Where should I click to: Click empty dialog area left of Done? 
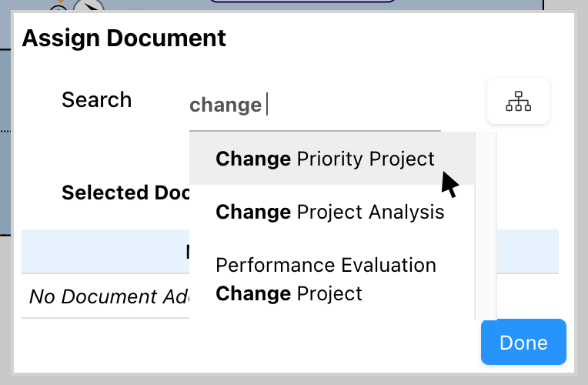tap(308, 345)
